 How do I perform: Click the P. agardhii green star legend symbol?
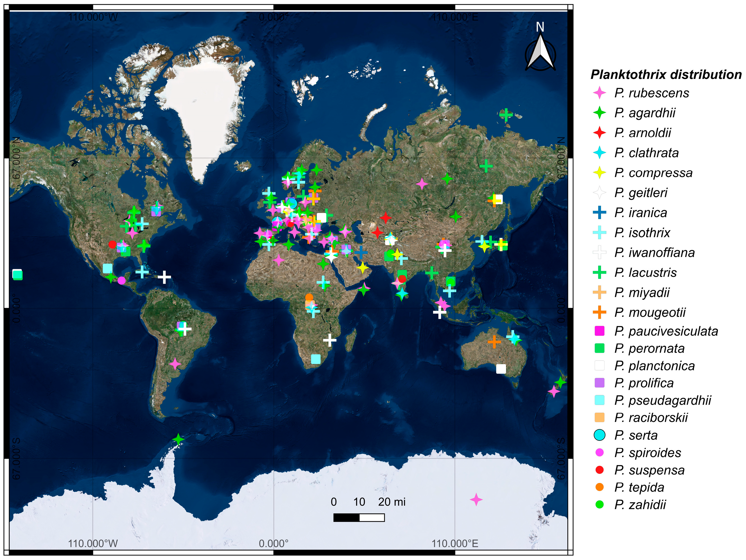[599, 112]
